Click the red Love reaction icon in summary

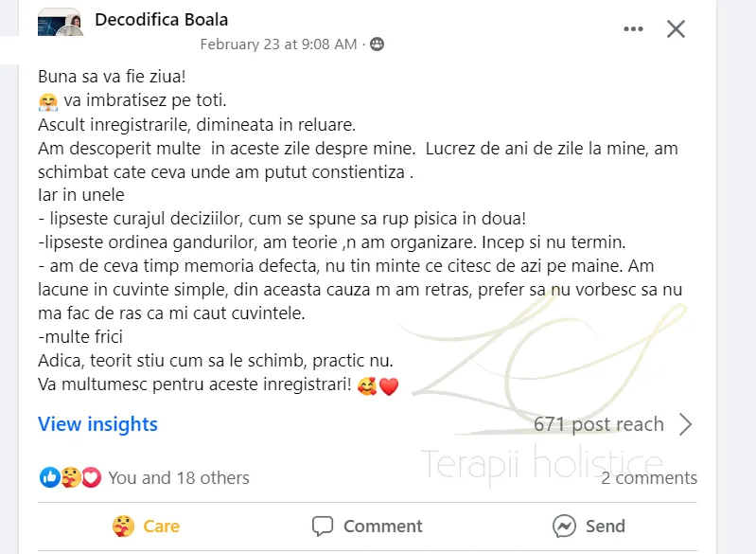coord(91,477)
